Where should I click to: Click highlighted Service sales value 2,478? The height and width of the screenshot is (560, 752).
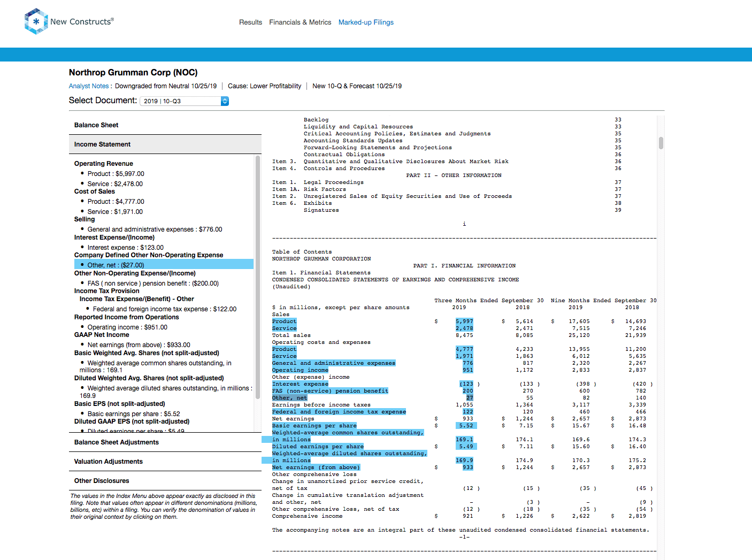464,328
